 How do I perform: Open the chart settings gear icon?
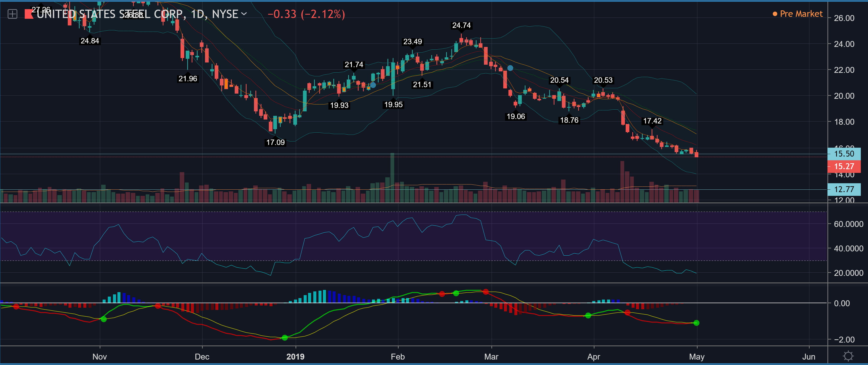tap(848, 356)
